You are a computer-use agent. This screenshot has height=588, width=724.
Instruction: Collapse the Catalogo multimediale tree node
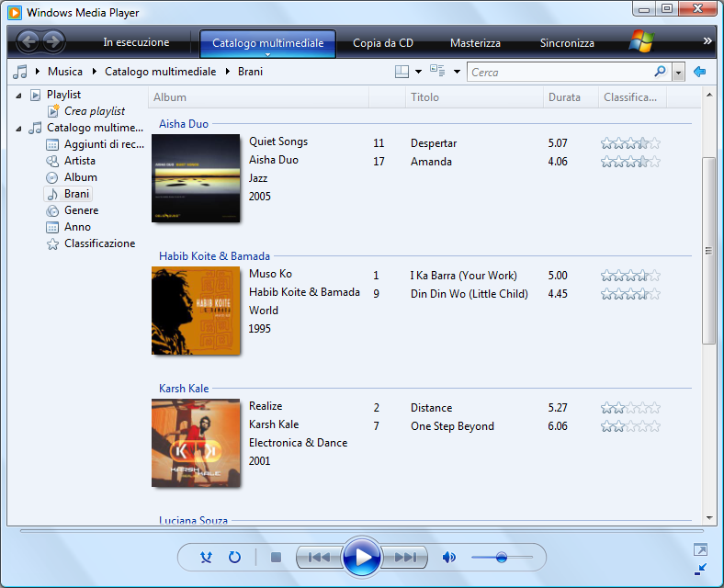point(18,129)
